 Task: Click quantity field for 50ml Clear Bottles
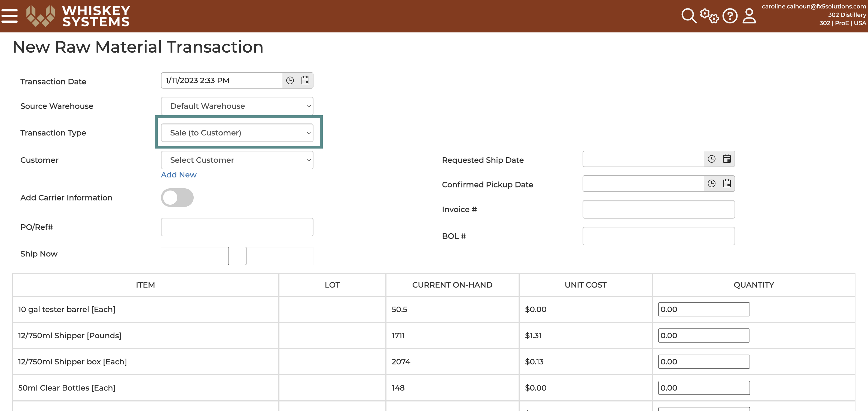(704, 388)
